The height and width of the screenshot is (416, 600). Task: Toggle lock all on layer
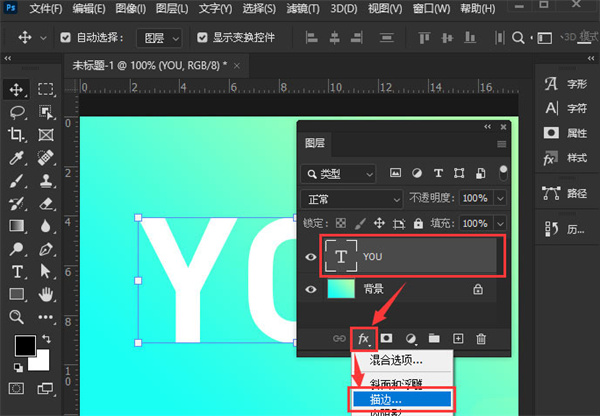click(x=418, y=223)
